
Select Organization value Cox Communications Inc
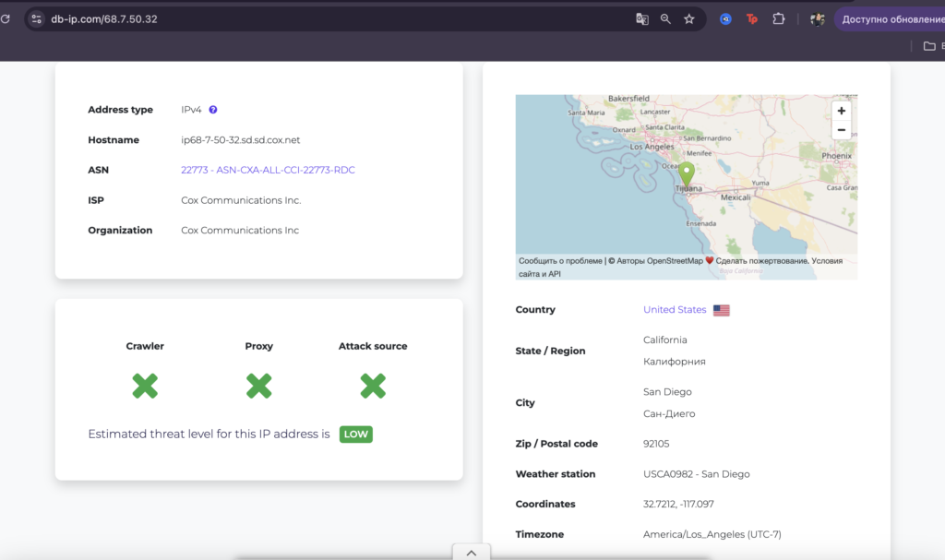point(240,231)
